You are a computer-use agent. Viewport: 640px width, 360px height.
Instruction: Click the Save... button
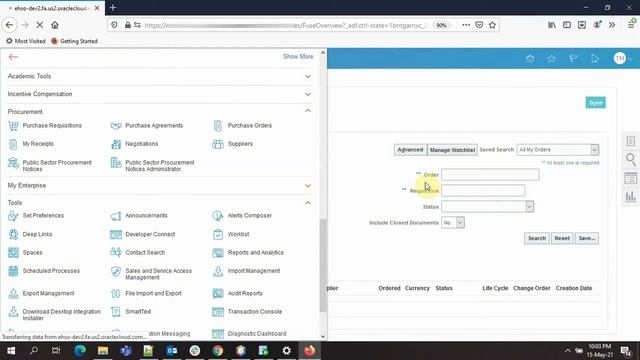click(587, 238)
